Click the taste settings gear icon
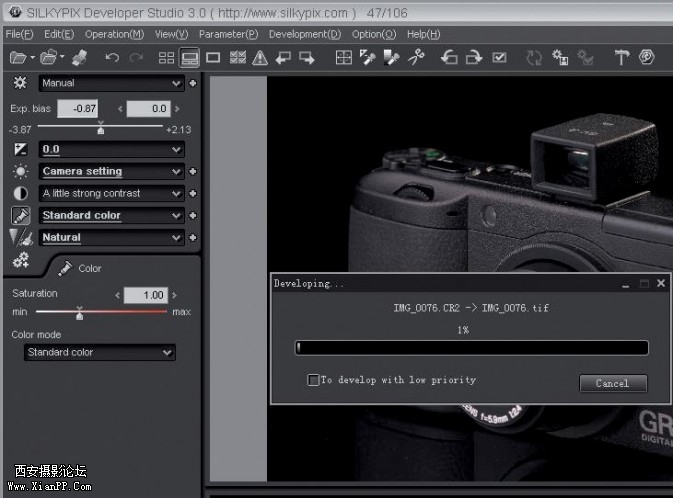This screenshot has height=498, width=673. [20, 82]
